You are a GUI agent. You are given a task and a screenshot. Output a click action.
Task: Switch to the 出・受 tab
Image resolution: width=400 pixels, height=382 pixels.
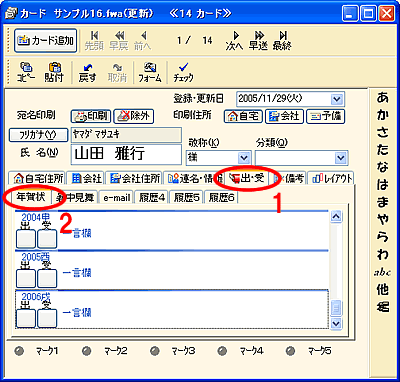tap(247, 178)
